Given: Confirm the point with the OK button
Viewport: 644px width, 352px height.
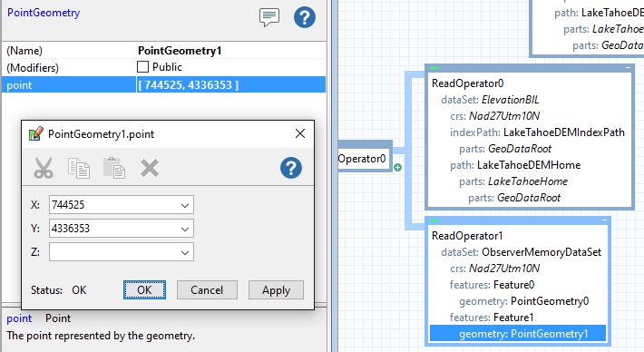Looking at the screenshot, I should coord(144,290).
